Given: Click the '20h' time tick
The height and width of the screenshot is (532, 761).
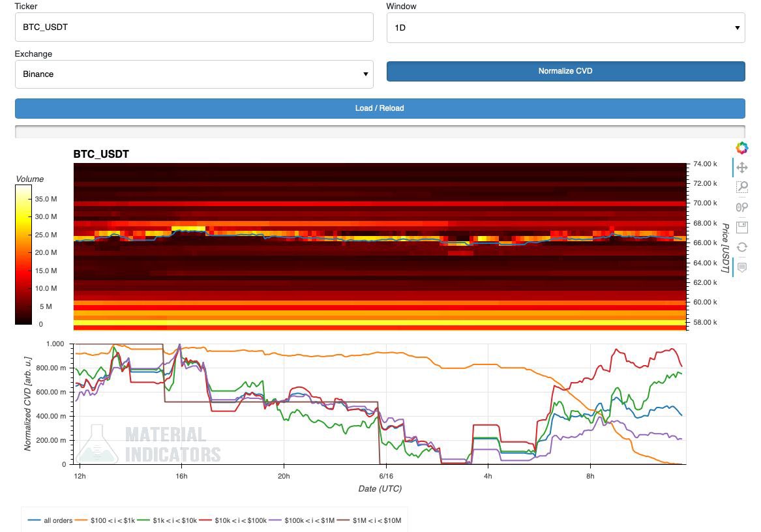Looking at the screenshot, I should pyautogui.click(x=284, y=476).
